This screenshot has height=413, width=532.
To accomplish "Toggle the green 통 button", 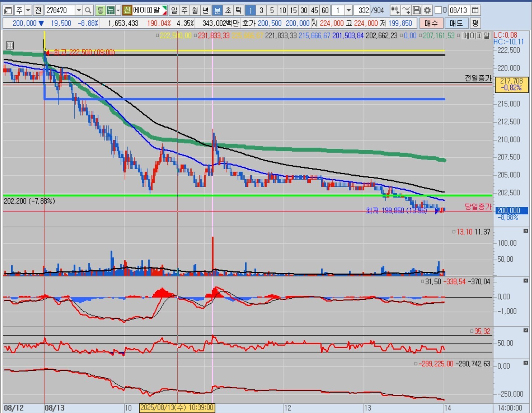I will click(100, 10).
